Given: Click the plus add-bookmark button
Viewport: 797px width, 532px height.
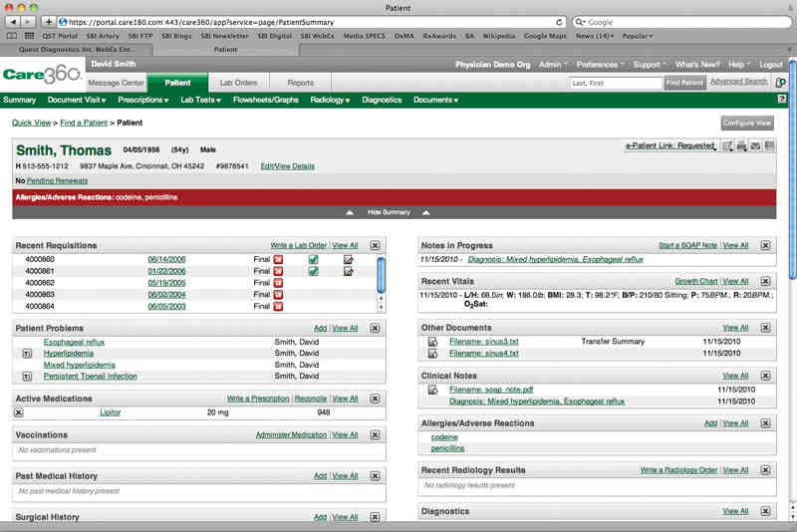Looking at the screenshot, I should (x=48, y=22).
